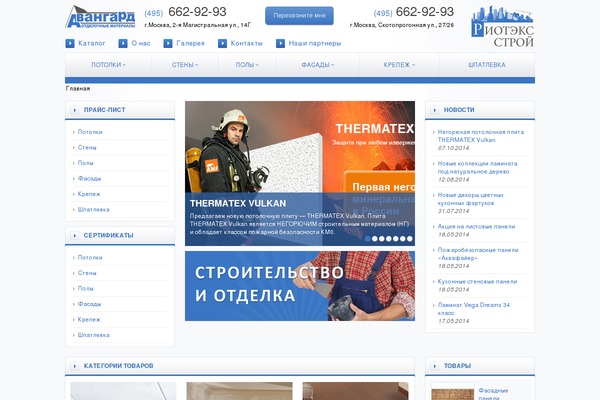The width and height of the screenshot is (600, 400).
Task: Expand the КРЕПЕЖ dropdown menu
Action: [x=399, y=65]
